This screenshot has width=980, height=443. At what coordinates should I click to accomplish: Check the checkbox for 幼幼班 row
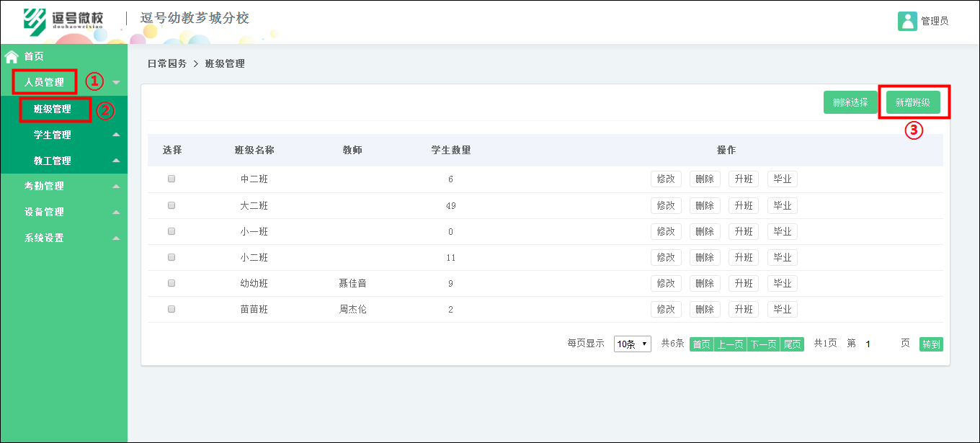pos(171,282)
